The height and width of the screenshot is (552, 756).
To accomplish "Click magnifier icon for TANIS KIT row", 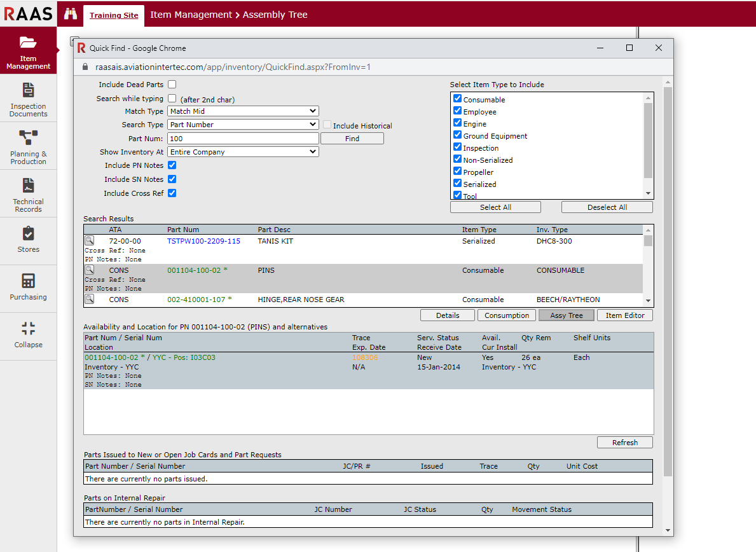I will (x=90, y=240).
